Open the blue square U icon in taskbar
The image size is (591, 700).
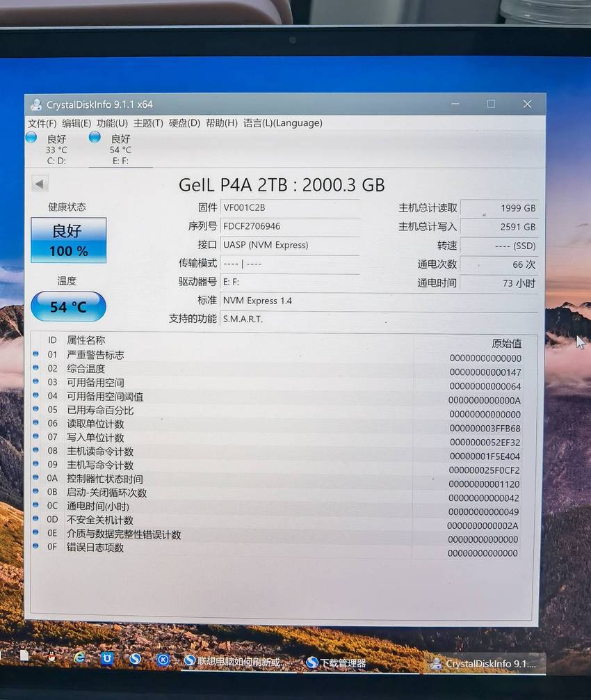(x=107, y=658)
